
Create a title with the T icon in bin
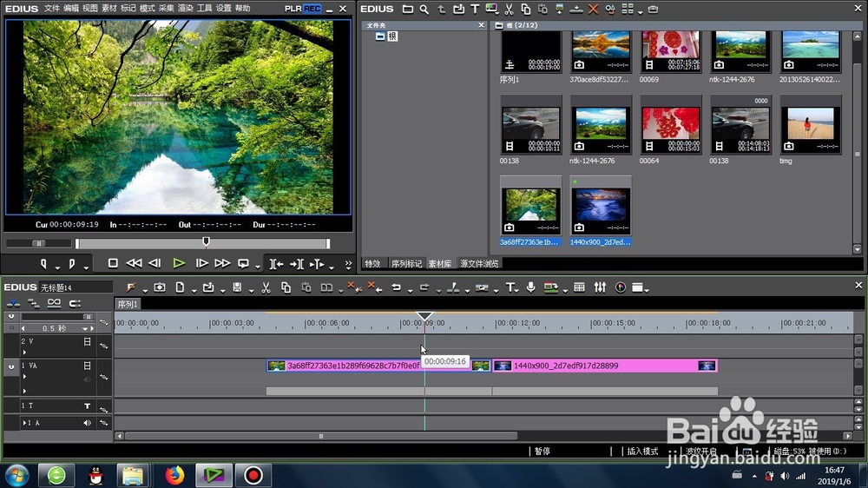tap(475, 9)
